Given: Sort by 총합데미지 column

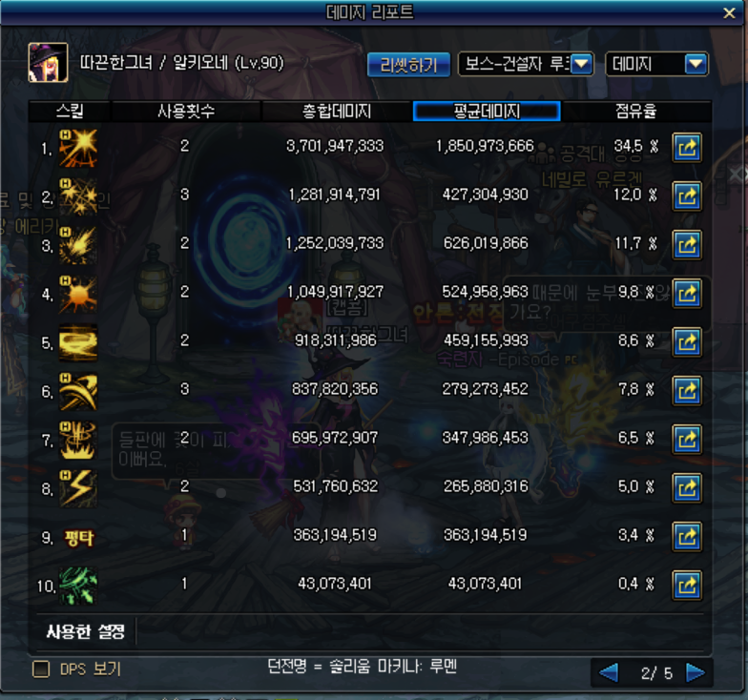Looking at the screenshot, I should pyautogui.click(x=336, y=111).
